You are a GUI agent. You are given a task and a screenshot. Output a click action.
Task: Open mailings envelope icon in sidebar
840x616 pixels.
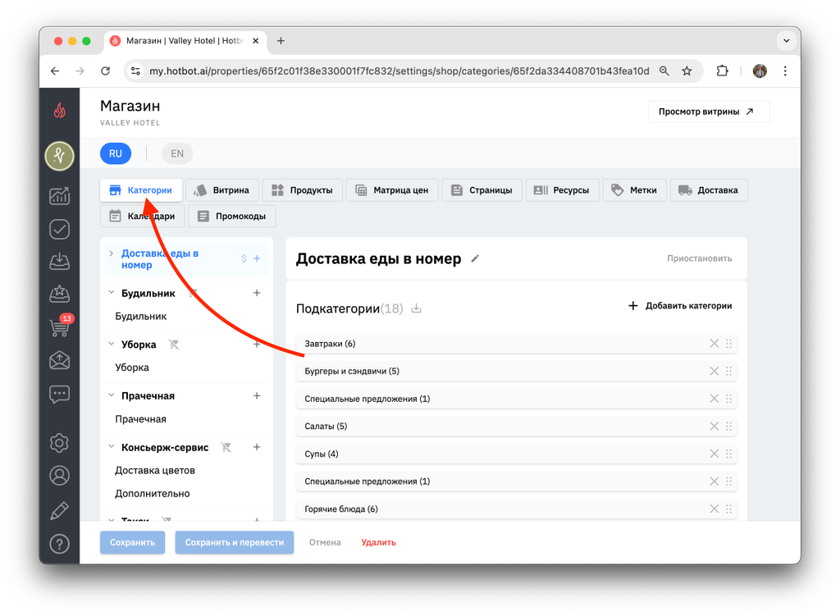point(59,360)
